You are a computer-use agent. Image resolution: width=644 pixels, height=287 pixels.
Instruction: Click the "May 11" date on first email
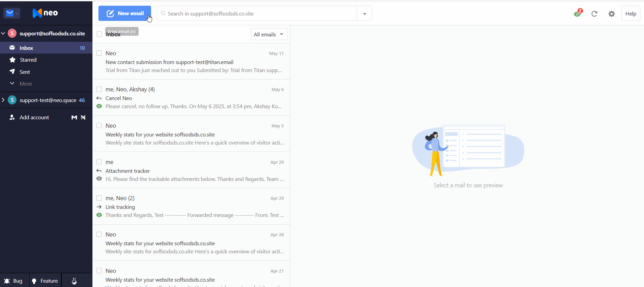(276, 53)
